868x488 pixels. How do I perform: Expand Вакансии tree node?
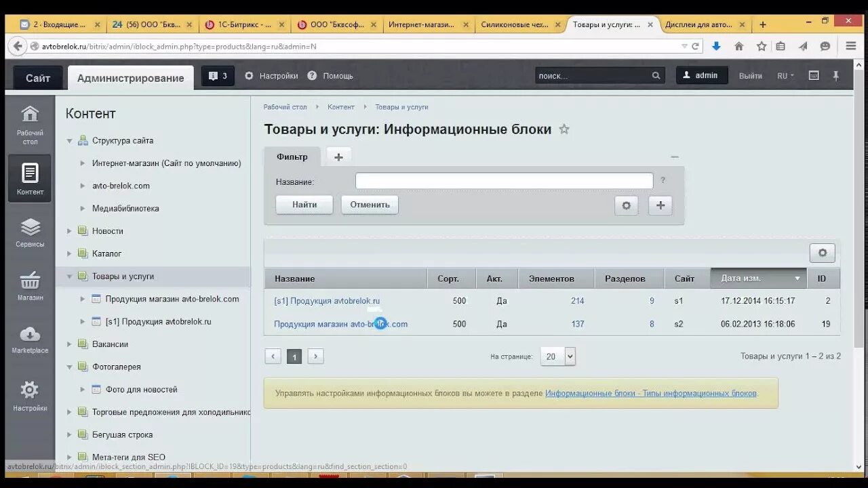[x=69, y=344]
